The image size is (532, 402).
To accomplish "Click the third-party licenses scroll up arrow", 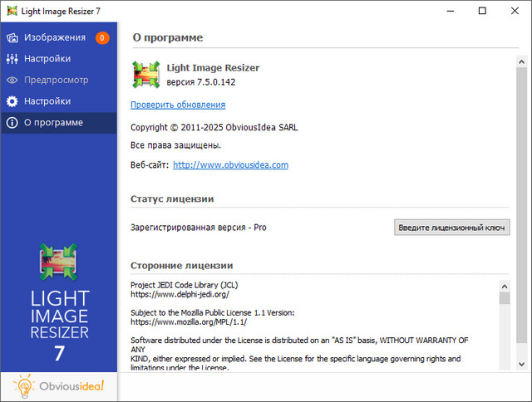I will (x=505, y=287).
